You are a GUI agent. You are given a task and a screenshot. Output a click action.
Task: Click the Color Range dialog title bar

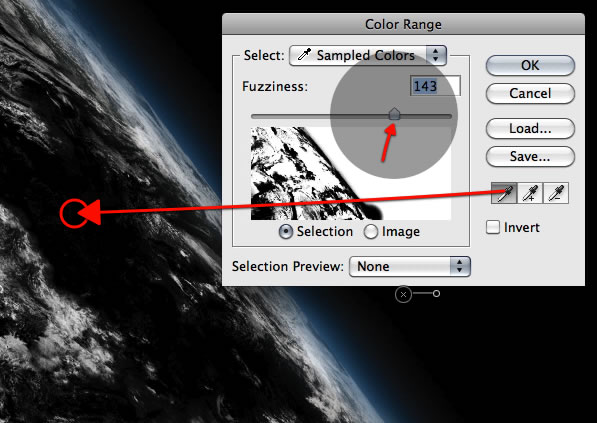point(403,24)
